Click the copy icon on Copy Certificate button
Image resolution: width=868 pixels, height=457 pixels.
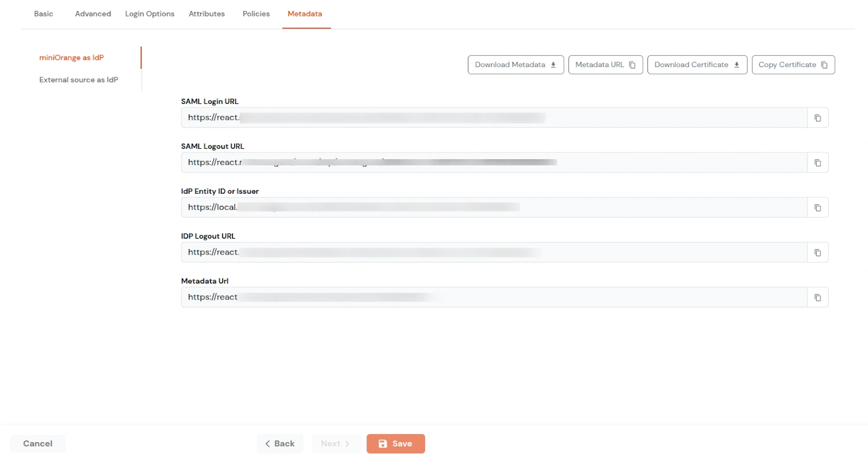(824, 64)
